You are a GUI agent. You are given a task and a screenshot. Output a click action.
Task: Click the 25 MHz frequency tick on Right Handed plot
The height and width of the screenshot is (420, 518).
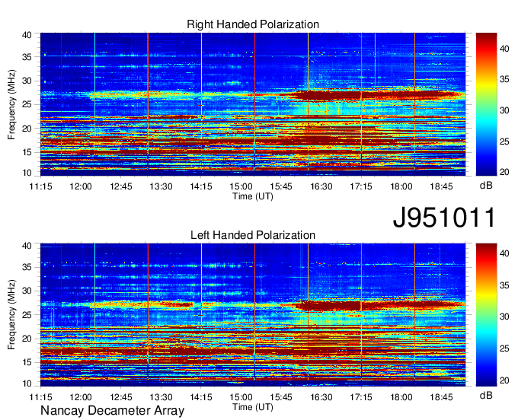coord(27,104)
